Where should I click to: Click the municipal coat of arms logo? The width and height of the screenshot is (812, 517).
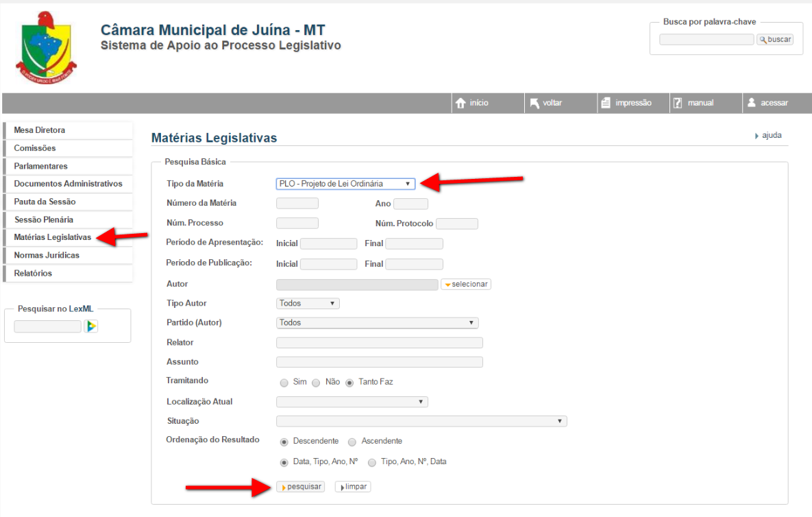[x=47, y=47]
